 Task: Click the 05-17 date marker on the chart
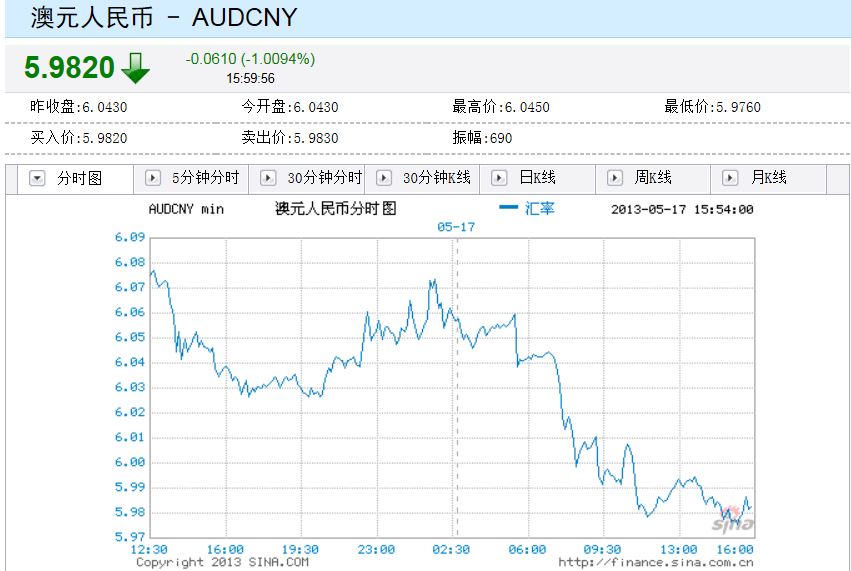point(456,227)
